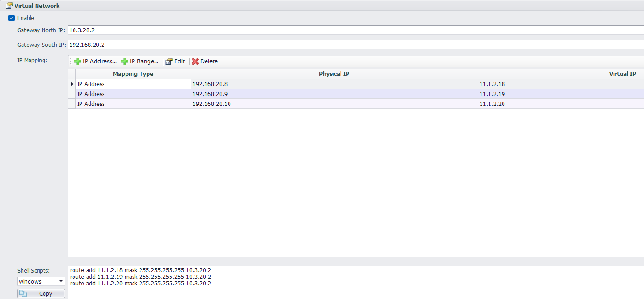The width and height of the screenshot is (644, 299).
Task: Click the Copy button's clipboard icon
Action: tap(23, 293)
